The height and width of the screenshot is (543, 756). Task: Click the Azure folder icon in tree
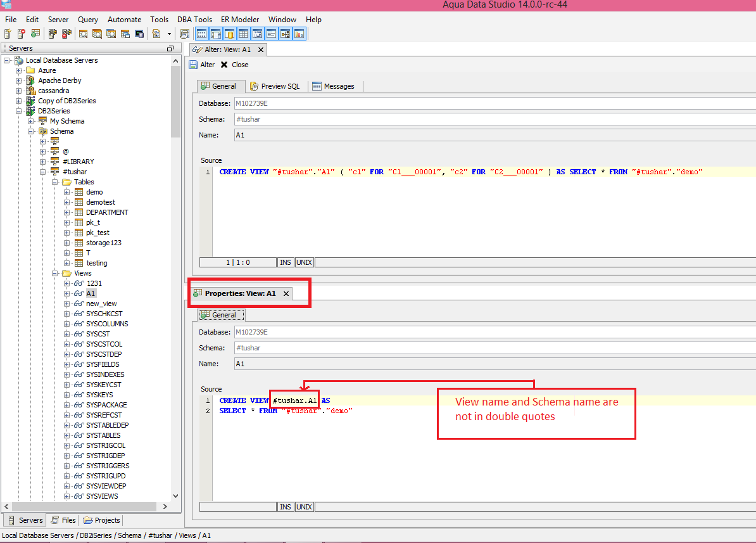pyautogui.click(x=30, y=70)
